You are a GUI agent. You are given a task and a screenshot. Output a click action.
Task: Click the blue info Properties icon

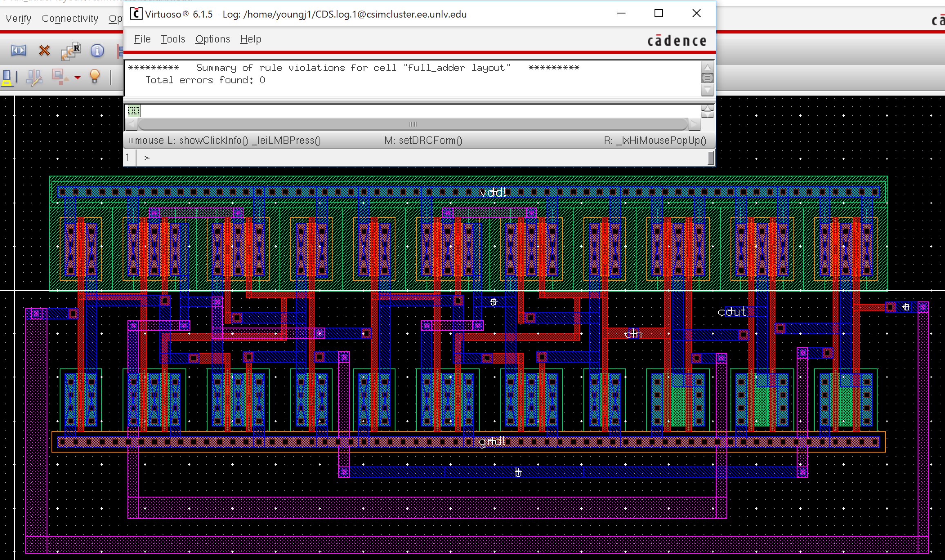(97, 51)
